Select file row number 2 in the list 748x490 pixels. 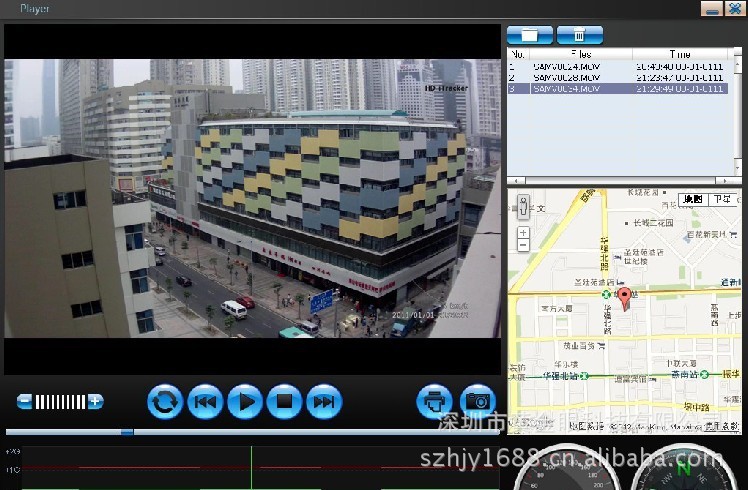pyautogui.click(x=618, y=77)
